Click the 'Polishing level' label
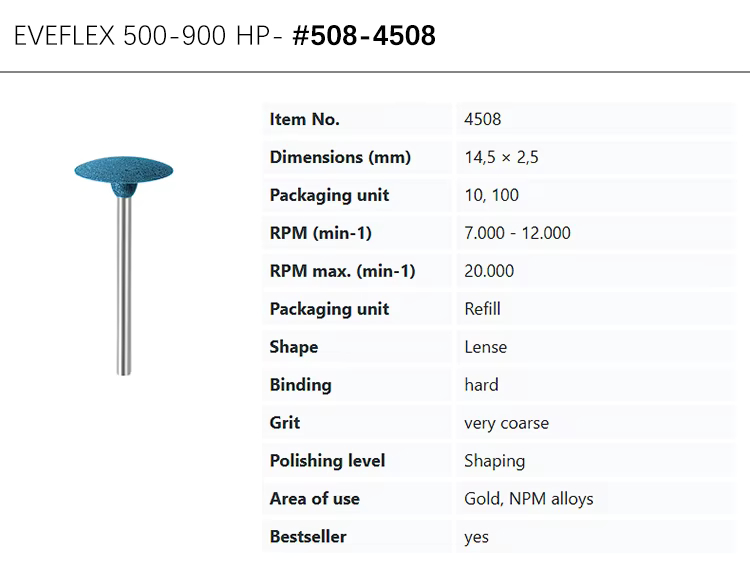 tap(328, 461)
